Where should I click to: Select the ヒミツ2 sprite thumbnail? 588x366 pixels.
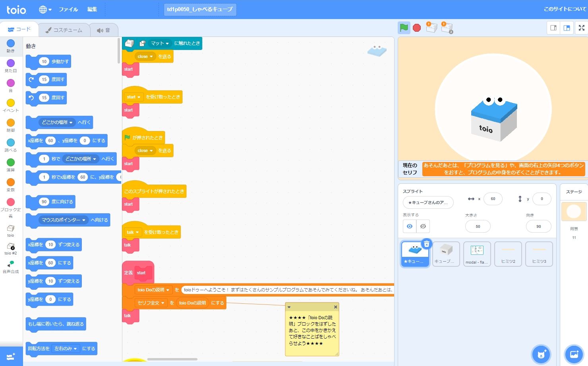point(508,254)
